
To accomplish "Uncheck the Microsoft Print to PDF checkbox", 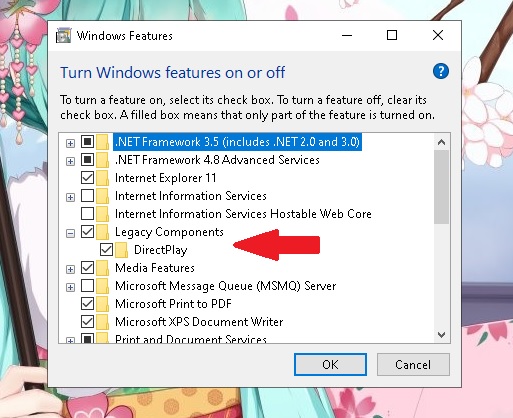I will (87, 304).
